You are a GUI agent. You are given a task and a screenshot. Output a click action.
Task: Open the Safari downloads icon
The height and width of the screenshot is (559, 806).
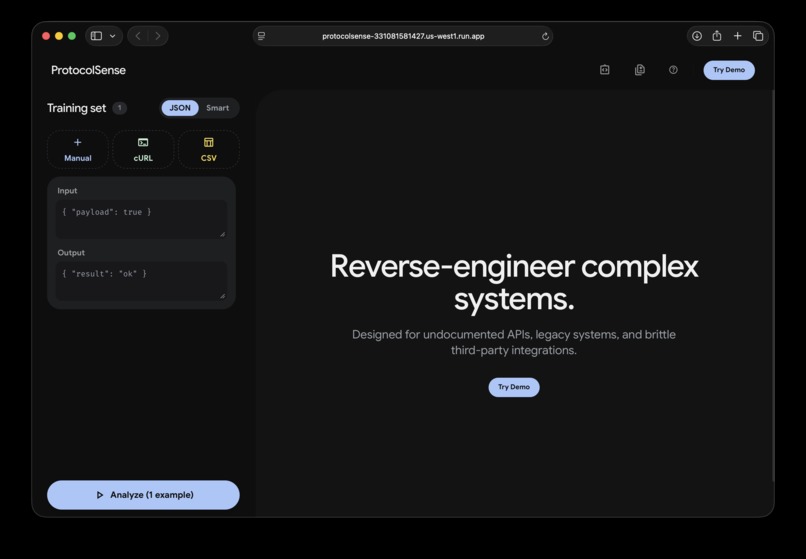(x=697, y=36)
